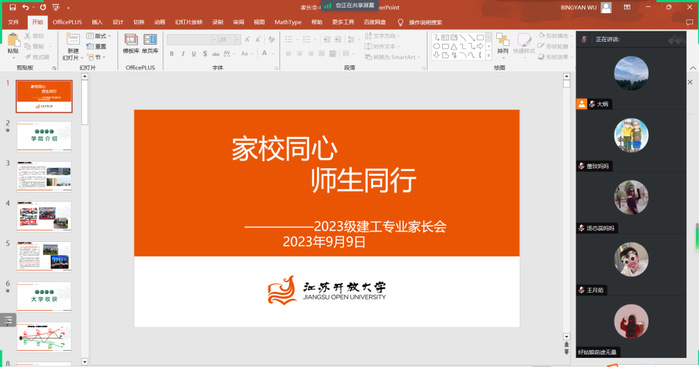
Task: Start slideshow from beginning in quick access toolbar
Action: tap(56, 7)
